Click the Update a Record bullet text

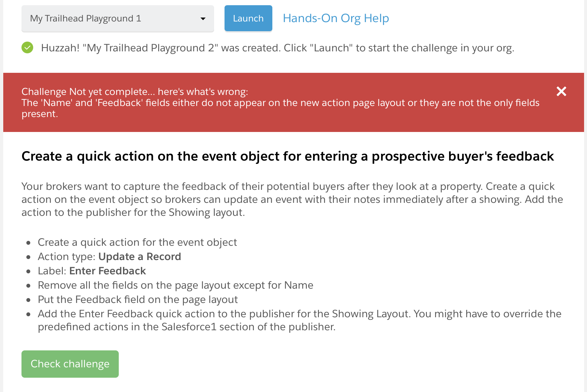click(109, 256)
